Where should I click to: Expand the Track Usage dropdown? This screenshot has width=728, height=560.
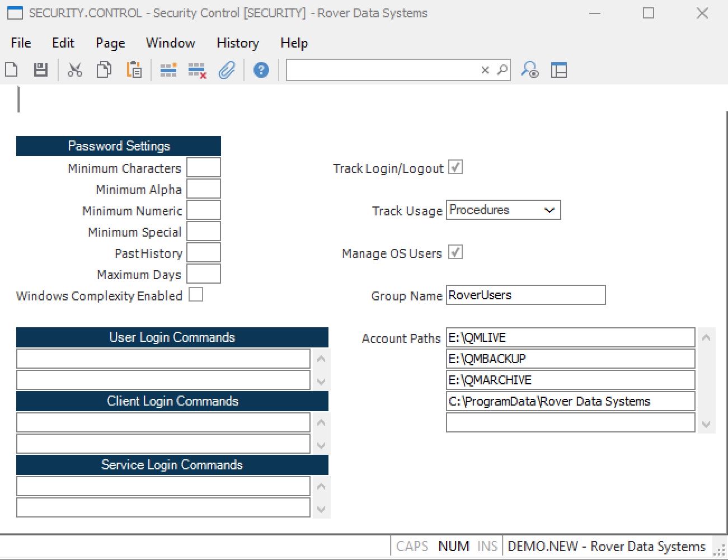[549, 210]
